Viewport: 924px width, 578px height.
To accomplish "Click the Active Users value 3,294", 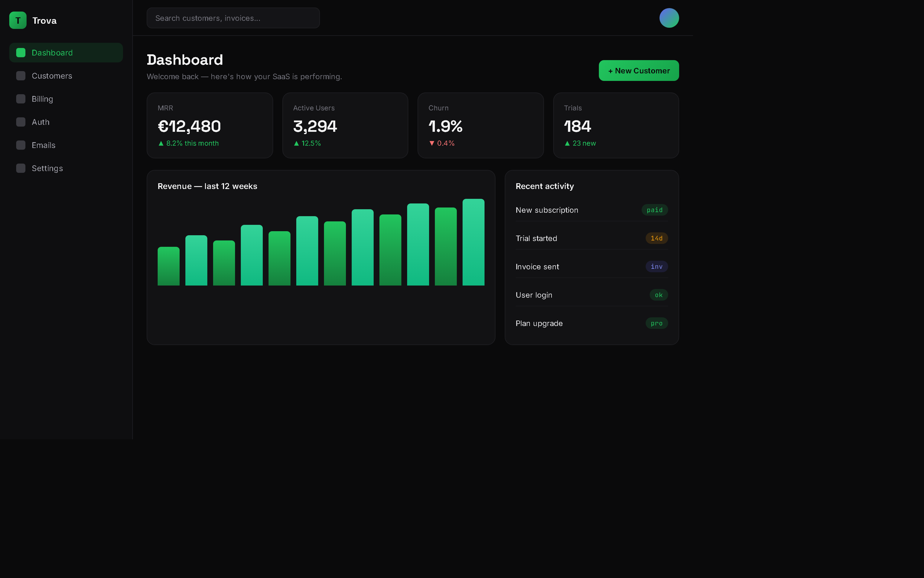I will (315, 126).
